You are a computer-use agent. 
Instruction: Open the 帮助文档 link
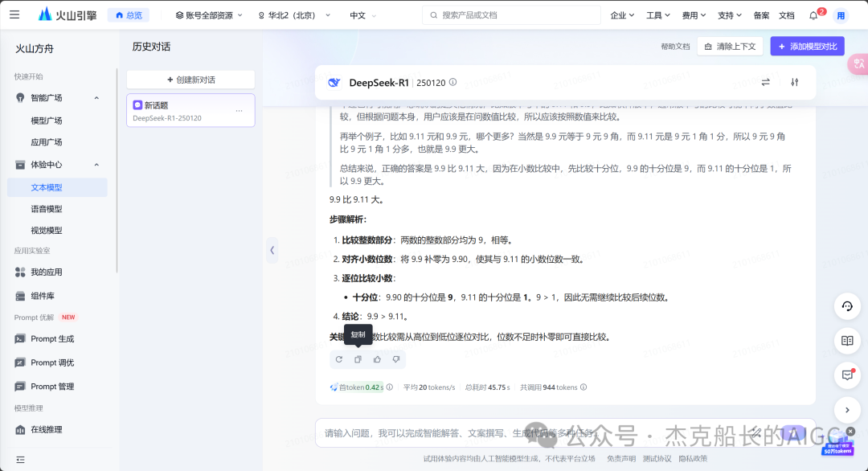click(675, 47)
